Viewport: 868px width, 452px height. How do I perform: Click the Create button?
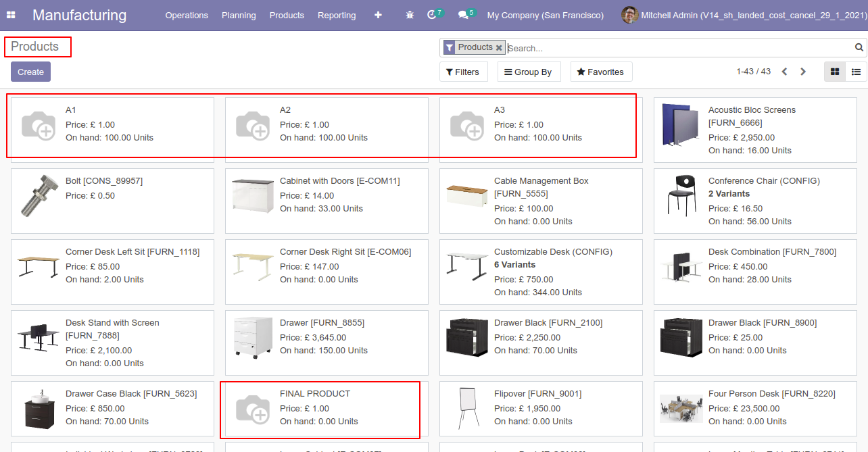coord(30,72)
